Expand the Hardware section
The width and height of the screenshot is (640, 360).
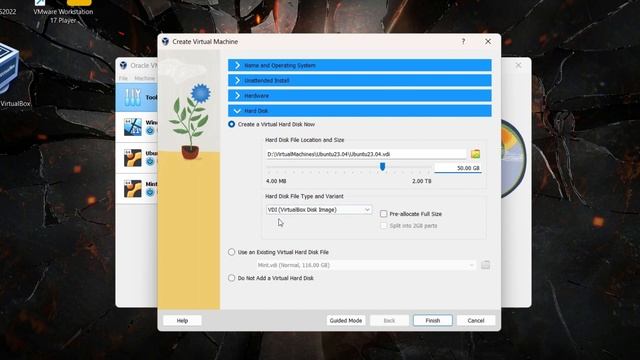[x=360, y=96]
